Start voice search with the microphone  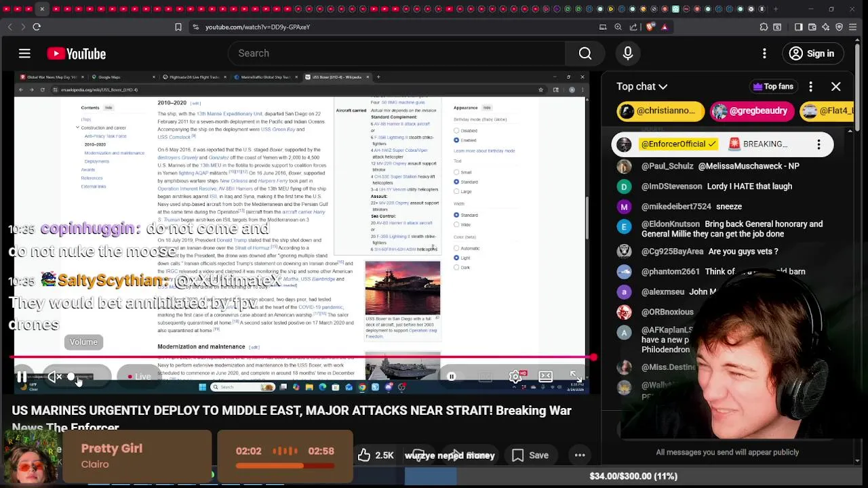tap(628, 54)
